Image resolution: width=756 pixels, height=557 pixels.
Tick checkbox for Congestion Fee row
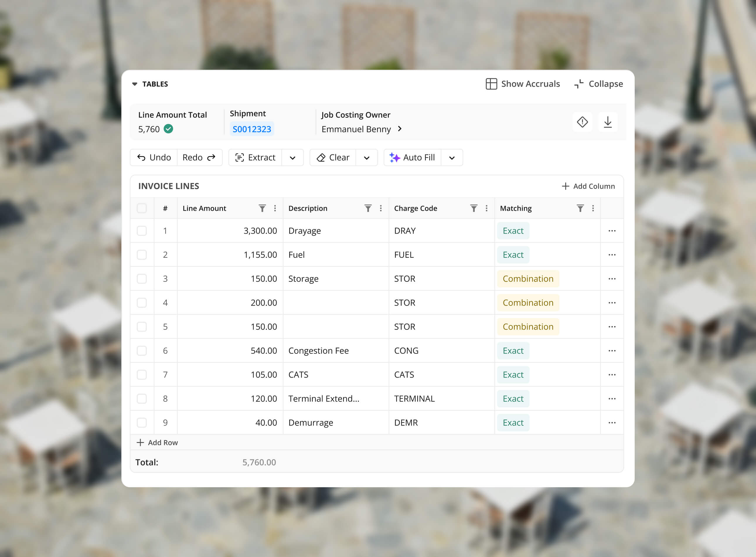coord(142,351)
